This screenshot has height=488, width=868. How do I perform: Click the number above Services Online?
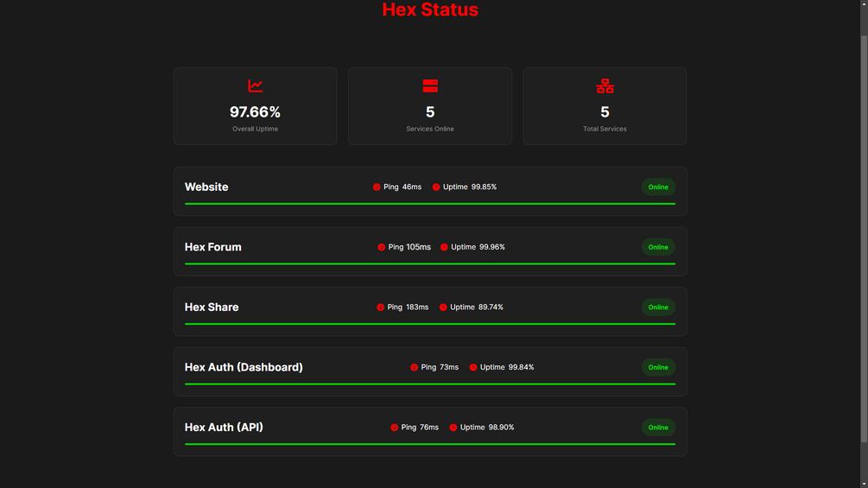coord(430,112)
